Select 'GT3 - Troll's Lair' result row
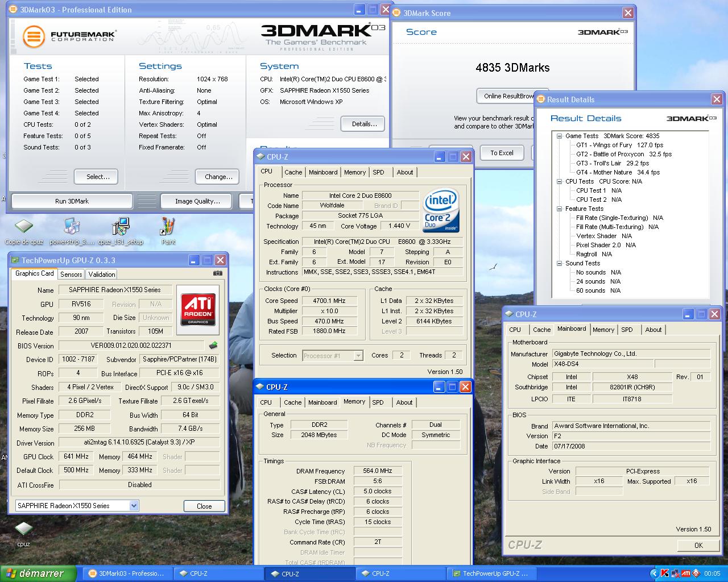This screenshot has width=728, height=582. pyautogui.click(x=613, y=163)
